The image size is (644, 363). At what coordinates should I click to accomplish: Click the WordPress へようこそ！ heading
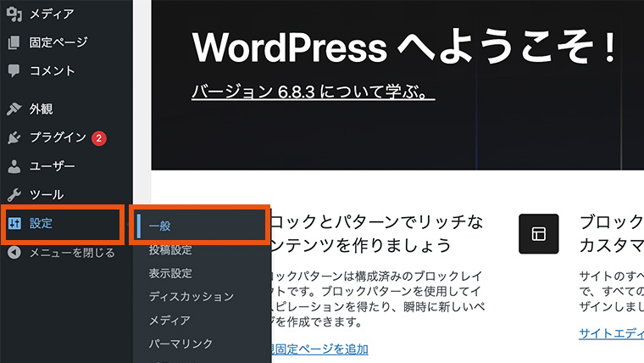[404, 47]
